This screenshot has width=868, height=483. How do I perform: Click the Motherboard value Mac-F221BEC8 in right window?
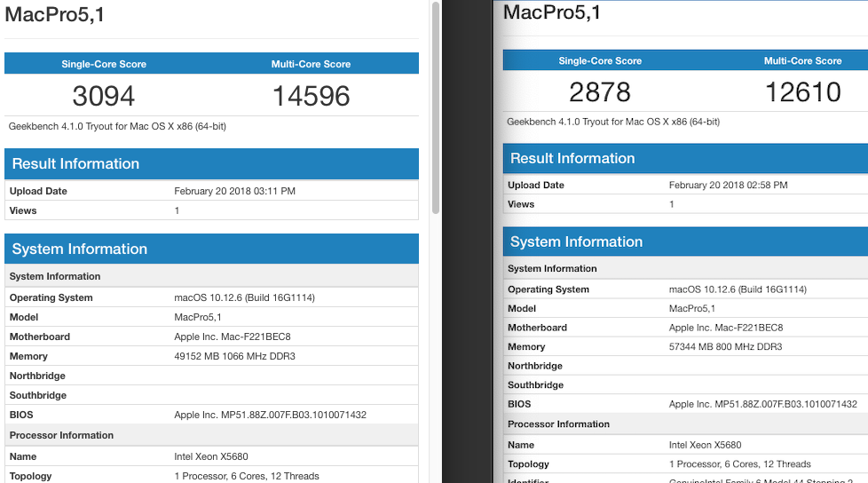click(726, 328)
